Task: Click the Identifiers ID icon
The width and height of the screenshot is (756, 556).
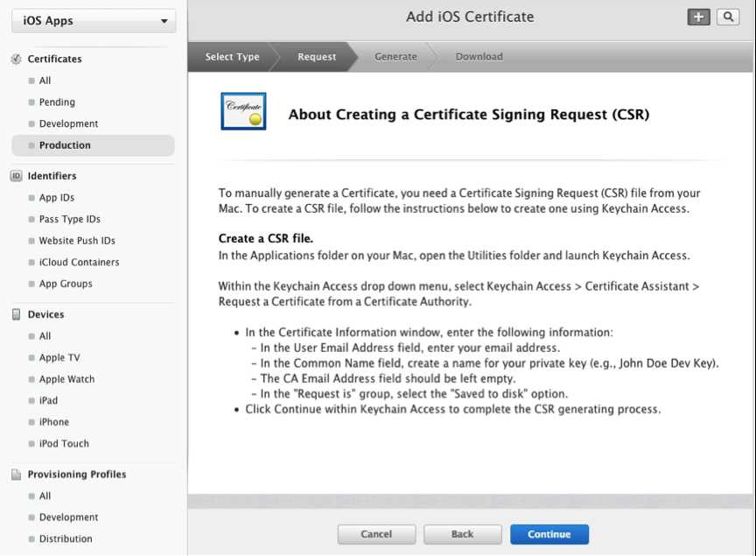Action: 16,176
